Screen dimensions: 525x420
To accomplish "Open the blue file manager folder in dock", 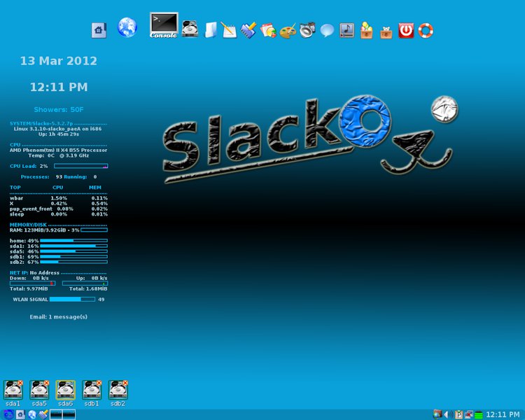I will [211, 30].
